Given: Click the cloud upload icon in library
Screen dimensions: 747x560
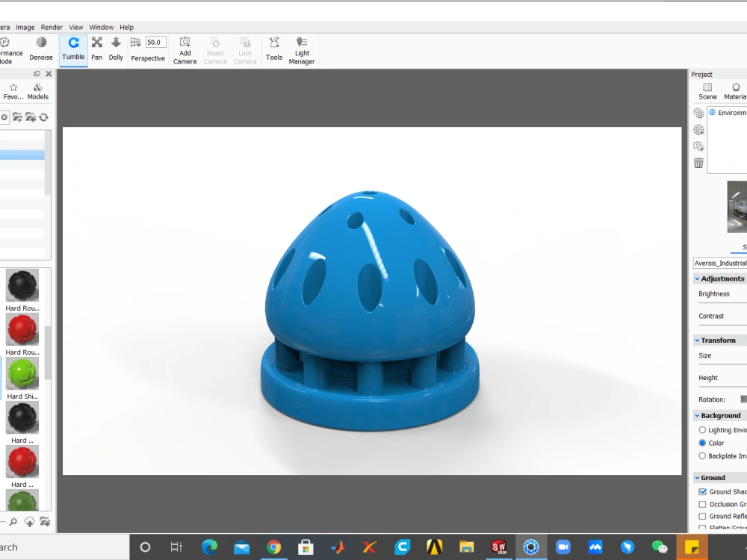Looking at the screenshot, I should tap(30, 522).
